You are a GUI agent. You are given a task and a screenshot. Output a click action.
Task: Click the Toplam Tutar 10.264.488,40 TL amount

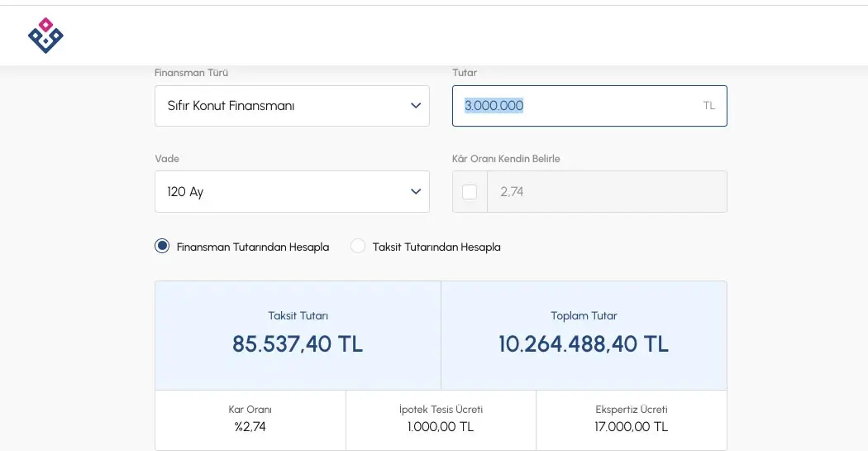pos(584,344)
